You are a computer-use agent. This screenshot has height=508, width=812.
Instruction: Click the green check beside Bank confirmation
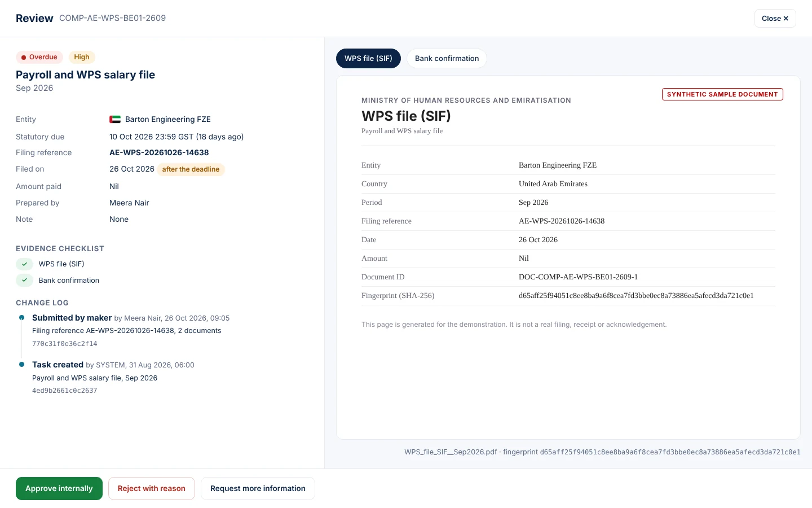(x=24, y=280)
